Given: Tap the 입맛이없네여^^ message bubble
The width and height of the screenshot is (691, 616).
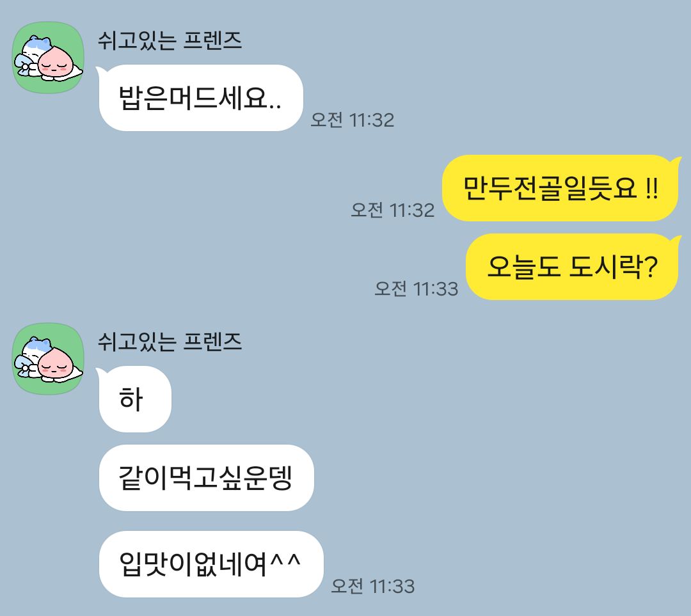Looking at the screenshot, I should (x=211, y=564).
